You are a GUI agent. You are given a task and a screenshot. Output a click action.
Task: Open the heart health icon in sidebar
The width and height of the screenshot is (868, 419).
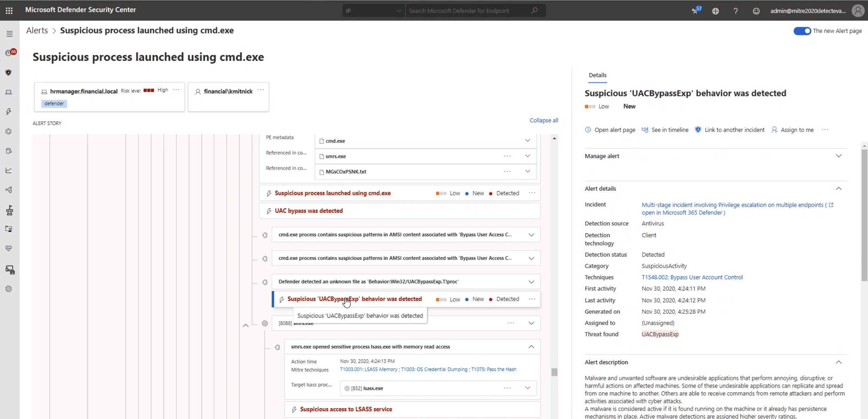point(9,249)
